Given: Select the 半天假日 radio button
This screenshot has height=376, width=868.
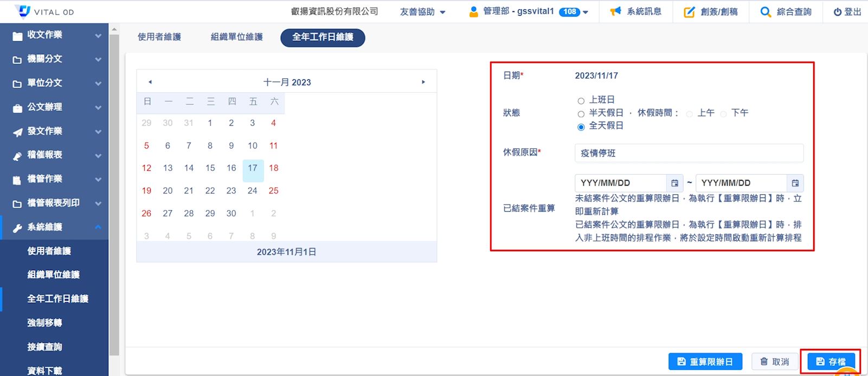Looking at the screenshot, I should pyautogui.click(x=581, y=114).
